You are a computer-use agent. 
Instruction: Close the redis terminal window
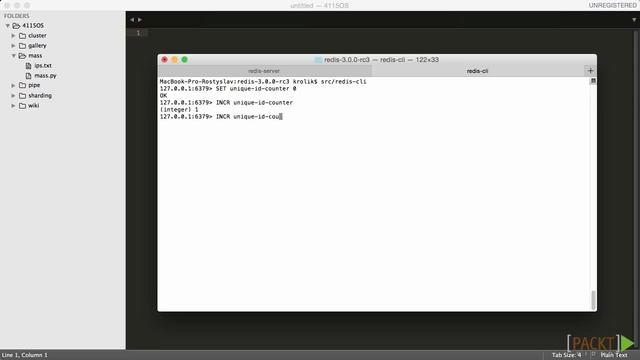[x=164, y=60]
